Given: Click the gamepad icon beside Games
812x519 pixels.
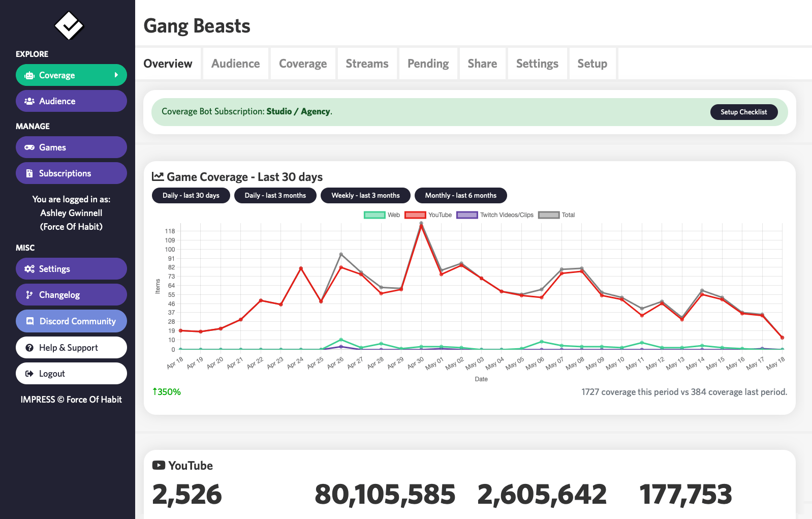Looking at the screenshot, I should (29, 147).
